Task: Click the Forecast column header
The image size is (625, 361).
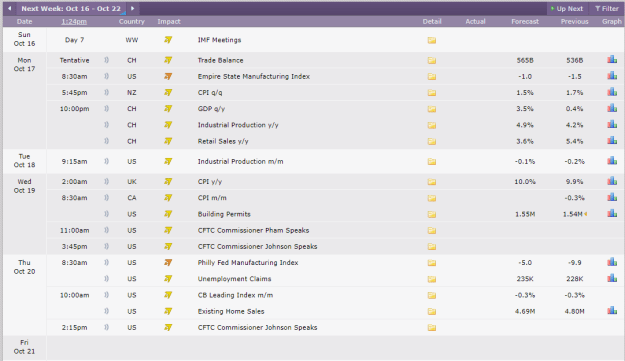Action: pos(525,22)
